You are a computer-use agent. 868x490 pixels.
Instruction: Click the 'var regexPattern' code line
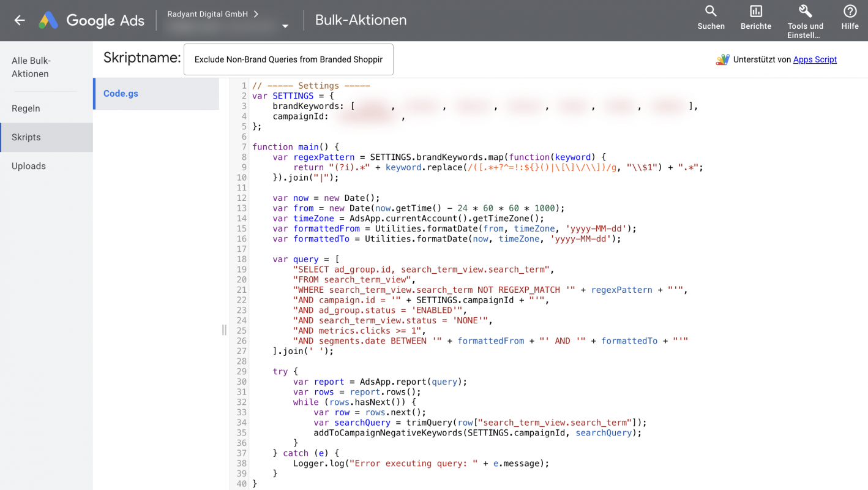(x=439, y=157)
